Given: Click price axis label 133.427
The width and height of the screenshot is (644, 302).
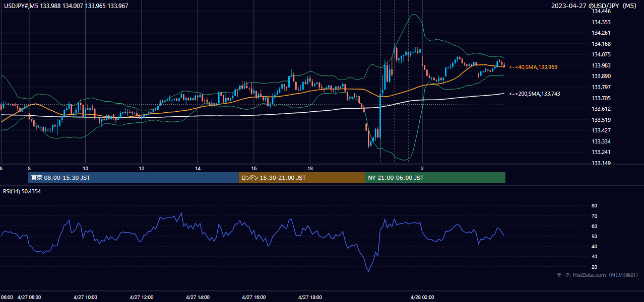Looking at the screenshot, I should [x=602, y=130].
